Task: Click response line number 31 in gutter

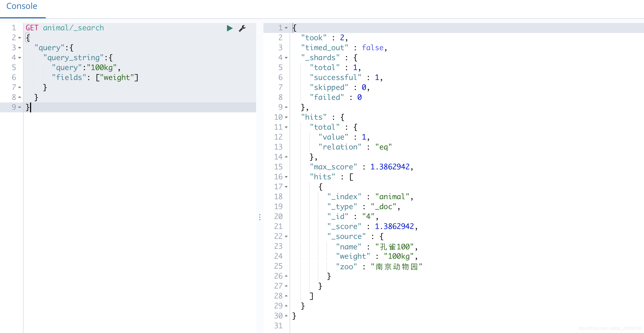Action: pos(278,326)
